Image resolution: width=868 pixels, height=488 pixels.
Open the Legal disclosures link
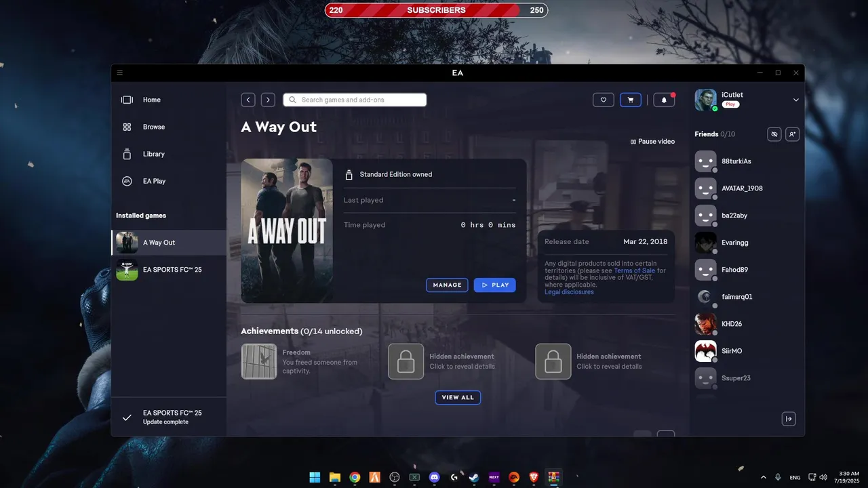pyautogui.click(x=569, y=292)
